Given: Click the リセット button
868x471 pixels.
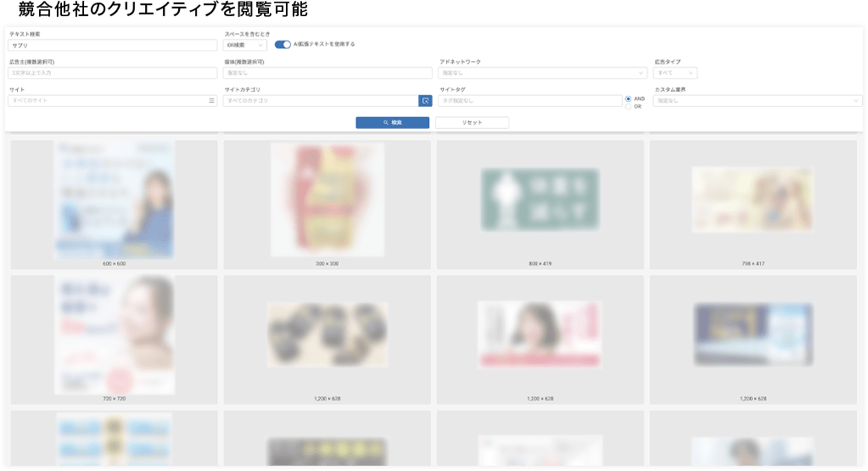Looking at the screenshot, I should point(472,123).
